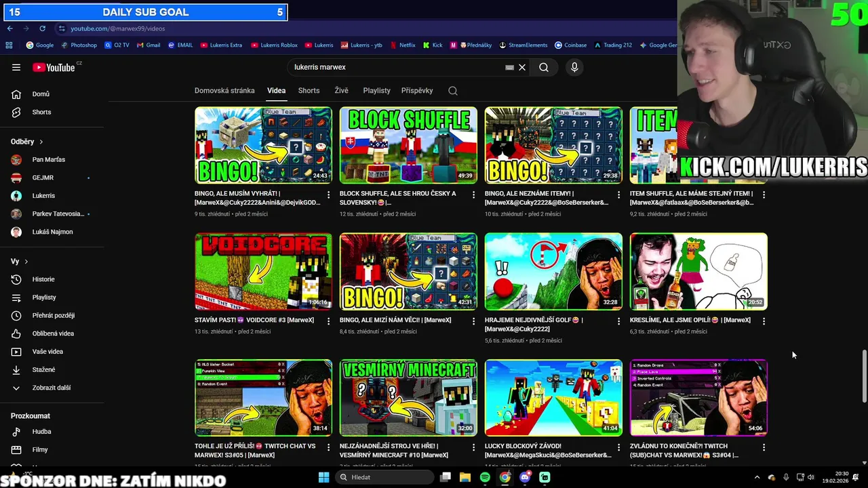
Task: Open the on-screen keyboard icon in search box
Action: point(510,67)
